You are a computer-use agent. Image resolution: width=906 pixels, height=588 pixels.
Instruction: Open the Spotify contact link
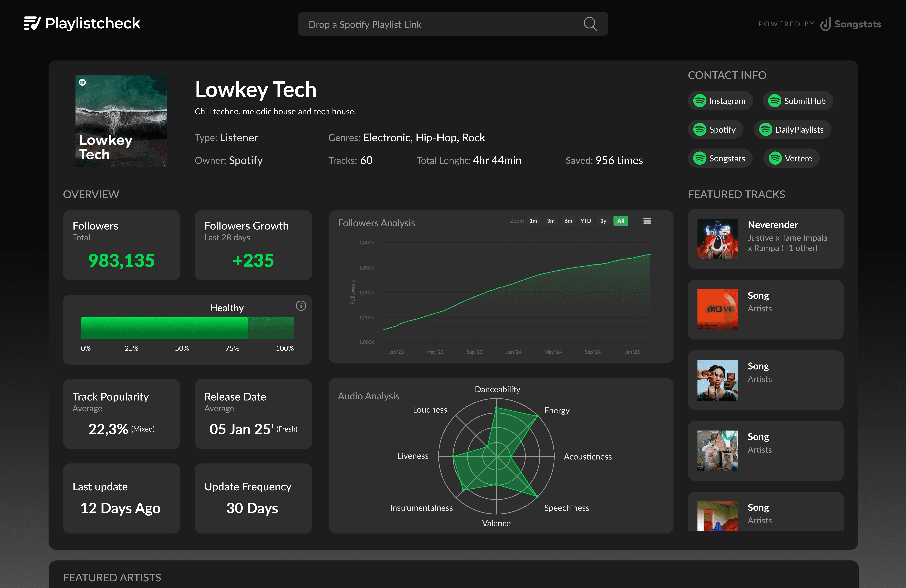(715, 130)
